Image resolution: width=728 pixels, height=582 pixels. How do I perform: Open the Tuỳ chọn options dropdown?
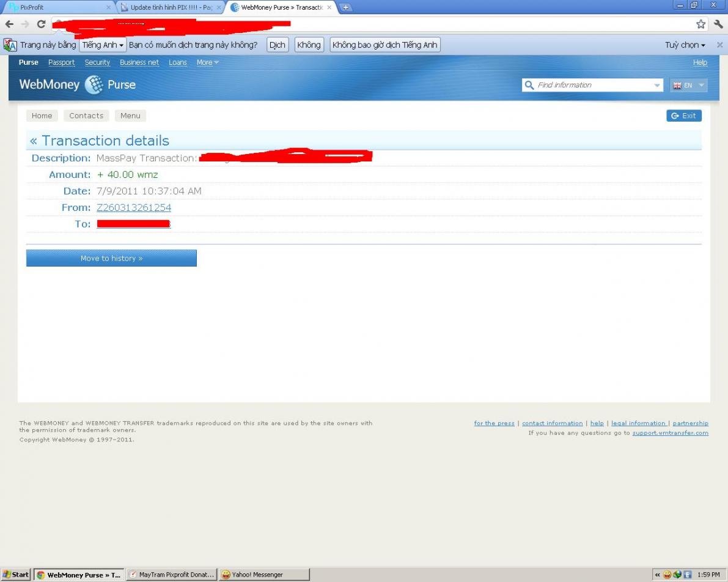coord(685,45)
